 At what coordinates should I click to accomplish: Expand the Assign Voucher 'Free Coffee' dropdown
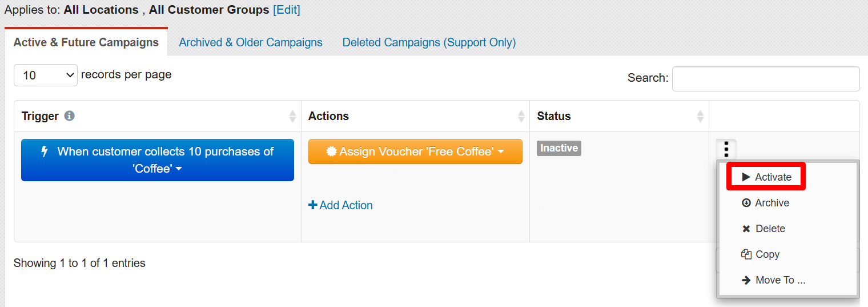(x=415, y=151)
